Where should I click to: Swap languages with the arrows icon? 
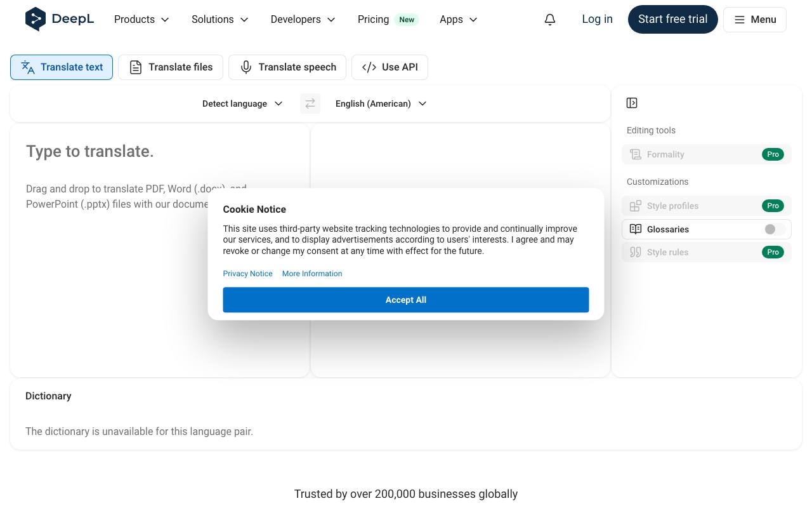pos(310,104)
